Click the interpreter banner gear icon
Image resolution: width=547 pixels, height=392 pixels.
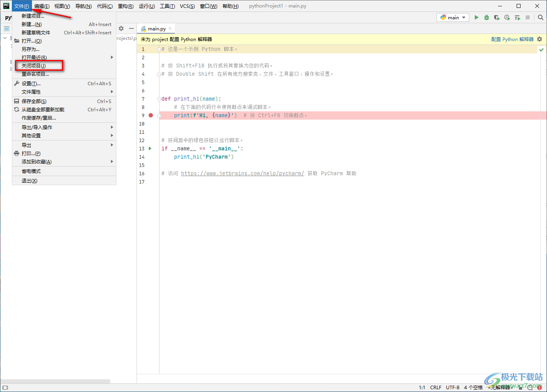[x=540, y=39]
